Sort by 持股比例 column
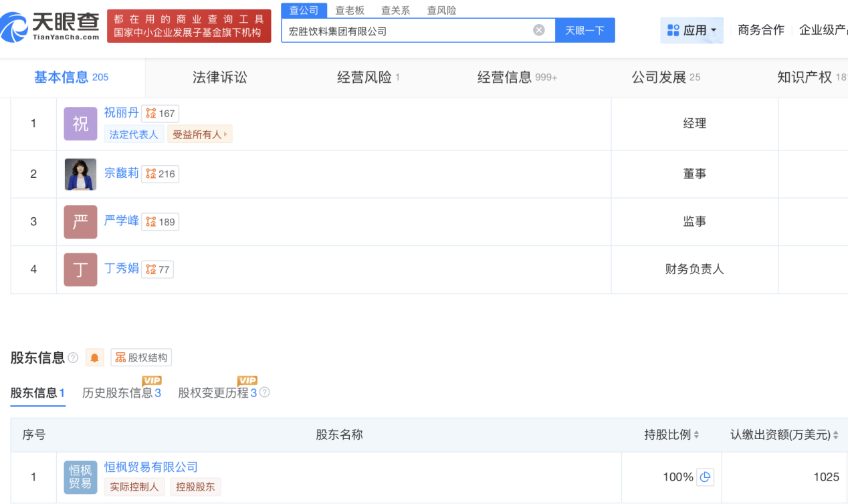The width and height of the screenshot is (848, 504). click(696, 435)
